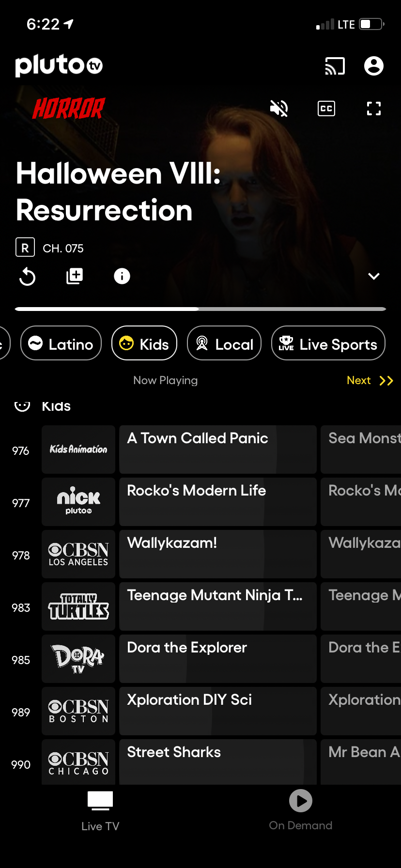The height and width of the screenshot is (868, 401).
Task: Open the Nick Pluto channel logo
Action: pyautogui.click(x=78, y=502)
